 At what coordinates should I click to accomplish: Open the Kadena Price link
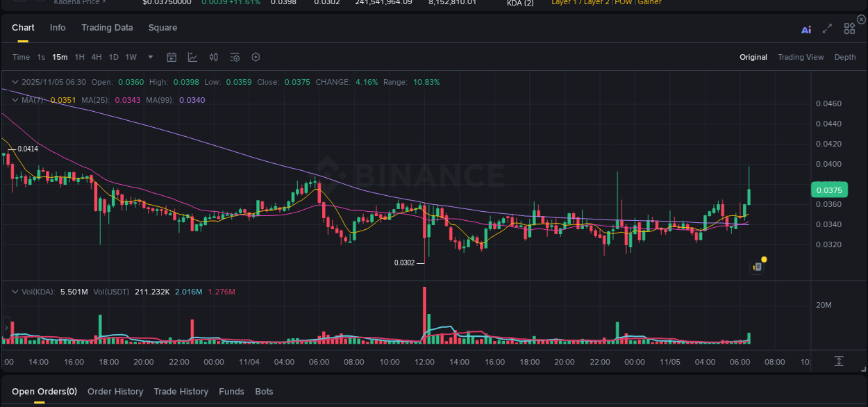[x=76, y=3]
